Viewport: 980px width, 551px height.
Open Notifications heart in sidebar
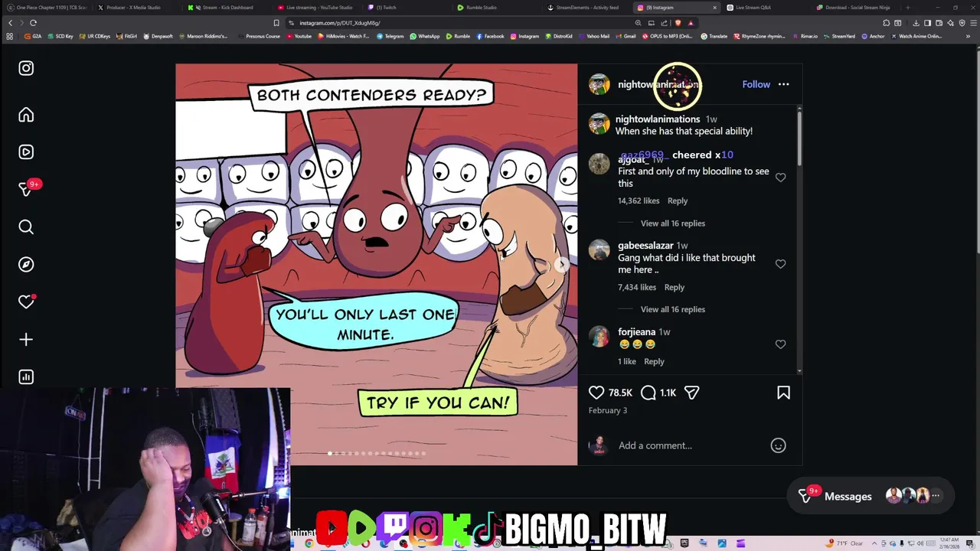[27, 302]
